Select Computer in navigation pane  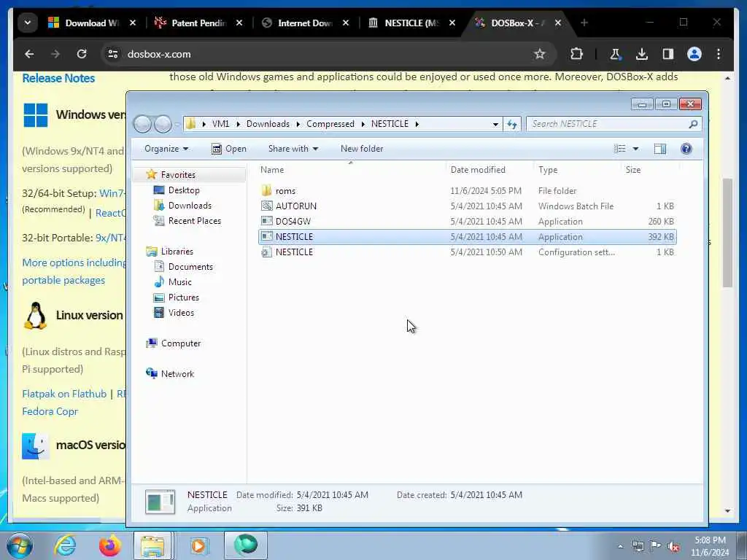pos(181,343)
